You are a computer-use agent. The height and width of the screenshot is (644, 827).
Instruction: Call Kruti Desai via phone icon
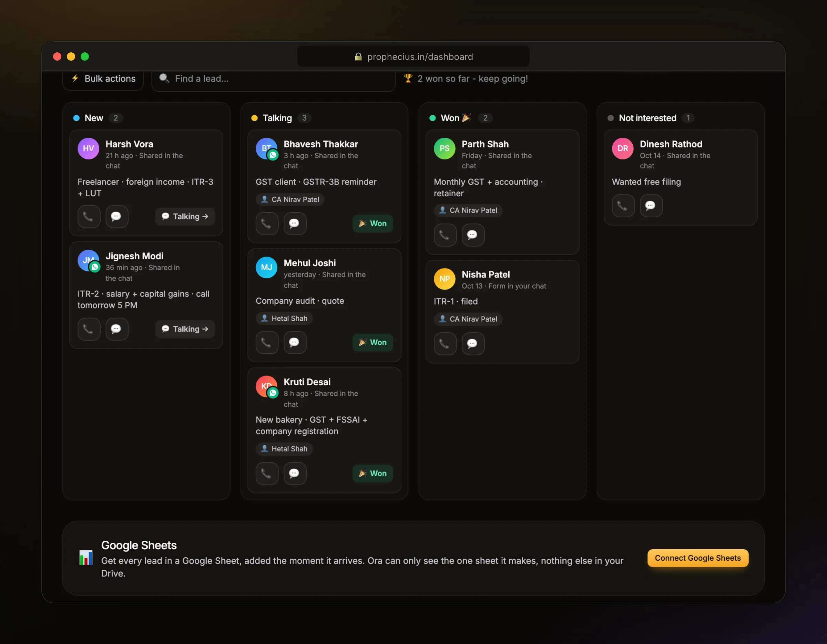coord(267,473)
